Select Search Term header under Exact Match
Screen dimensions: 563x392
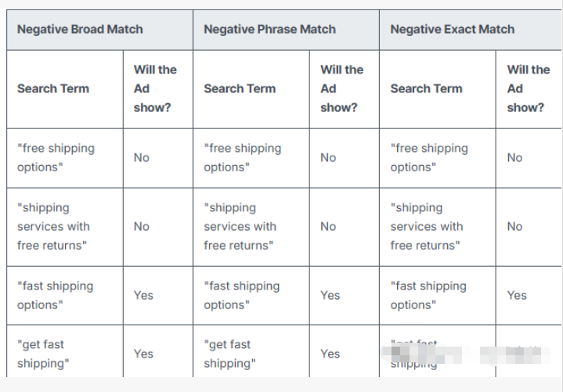coord(427,88)
